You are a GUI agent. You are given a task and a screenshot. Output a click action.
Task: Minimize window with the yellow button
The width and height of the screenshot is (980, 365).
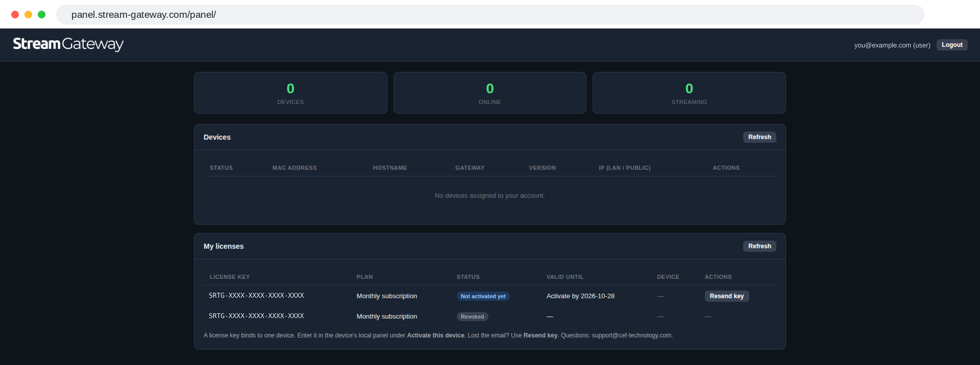29,15
